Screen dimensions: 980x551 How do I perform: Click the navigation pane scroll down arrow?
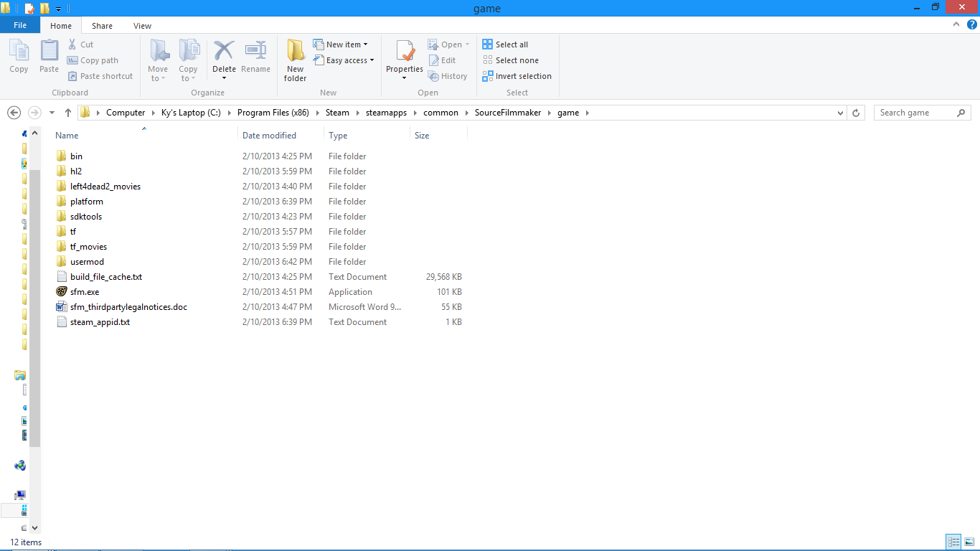35,527
